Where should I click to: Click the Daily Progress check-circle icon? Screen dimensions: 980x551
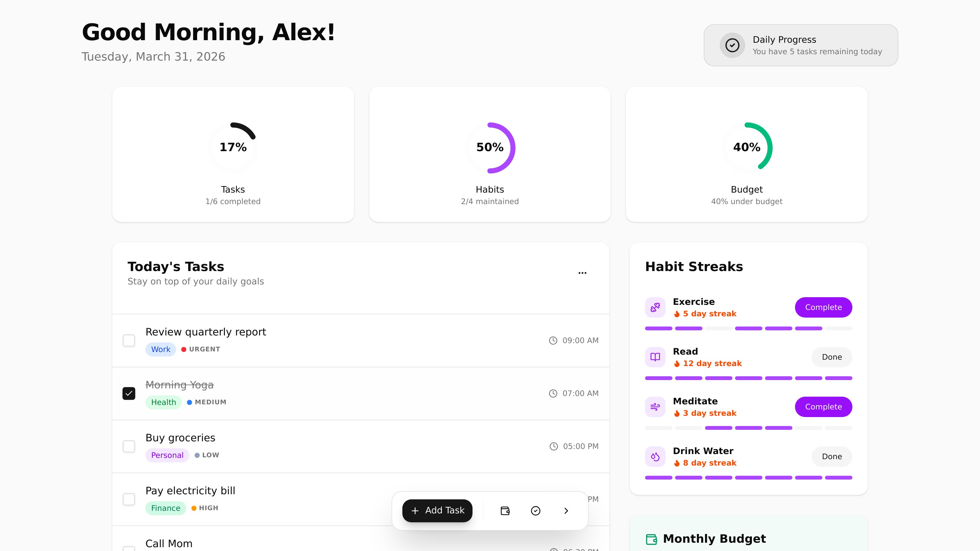pyautogui.click(x=732, y=45)
